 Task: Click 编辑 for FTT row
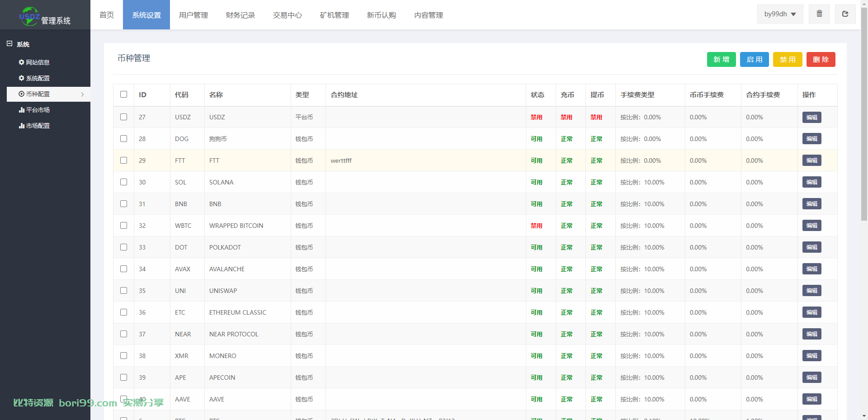[812, 160]
